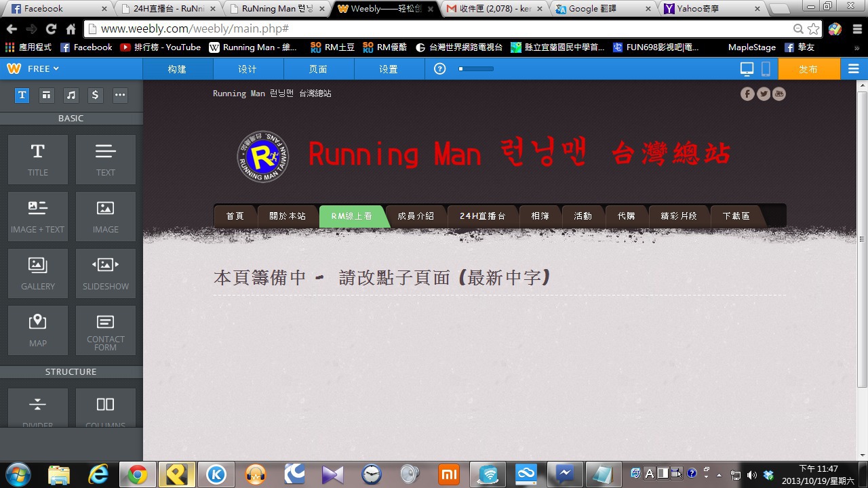Select the 下載區 navigation item
Viewport: 868px width, 488px height.
pos(736,216)
